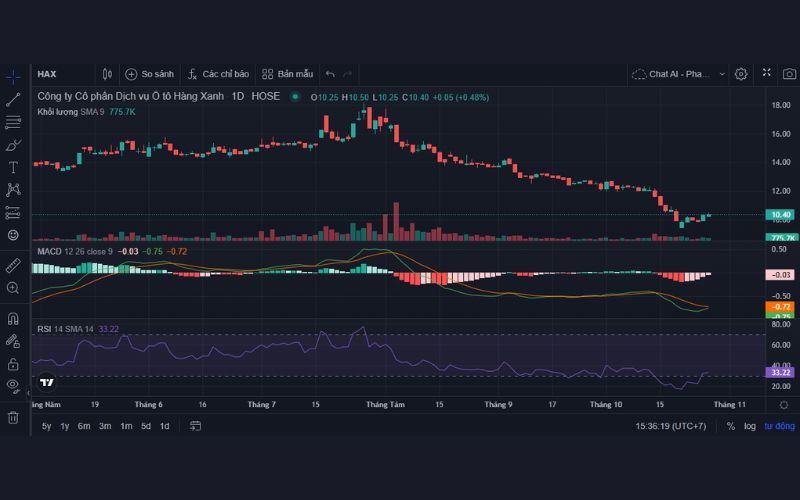Toggle log scale on price axis

pyautogui.click(x=750, y=426)
